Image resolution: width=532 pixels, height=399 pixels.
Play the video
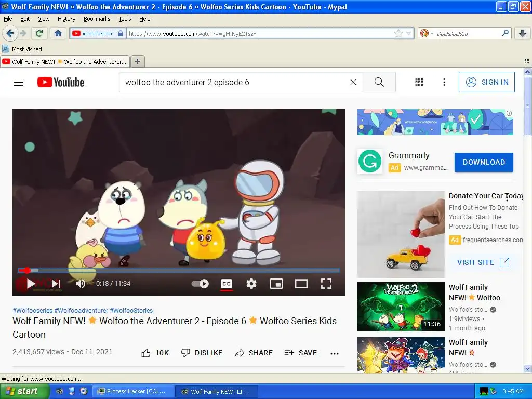pos(31,284)
